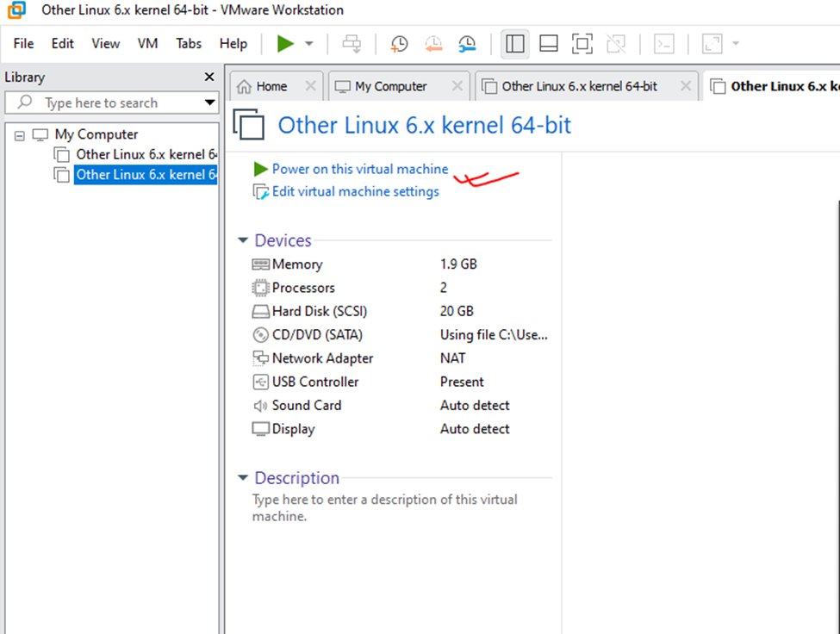Click the Display device label
Screen dimensions: 840x634
tap(293, 430)
